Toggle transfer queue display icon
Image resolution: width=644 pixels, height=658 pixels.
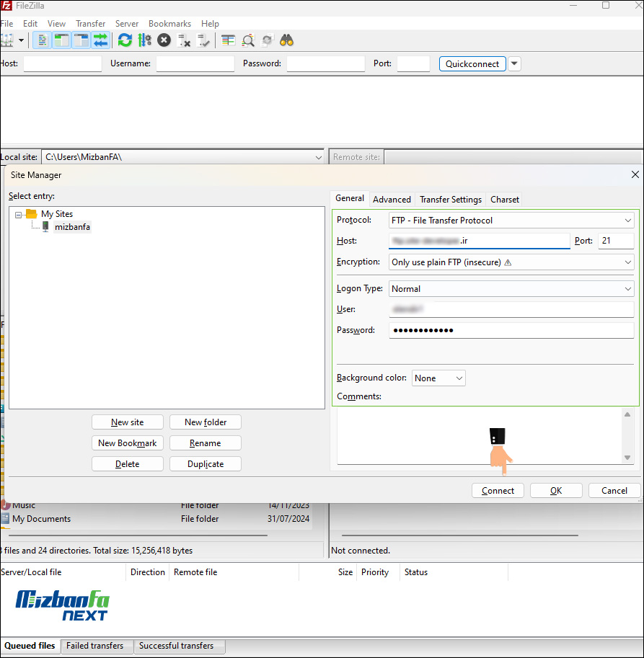tap(101, 40)
